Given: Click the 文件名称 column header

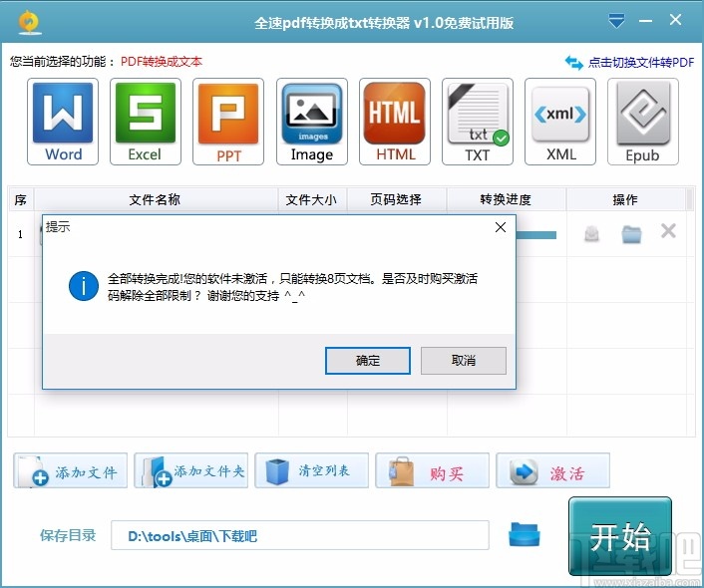Looking at the screenshot, I should point(156,199).
